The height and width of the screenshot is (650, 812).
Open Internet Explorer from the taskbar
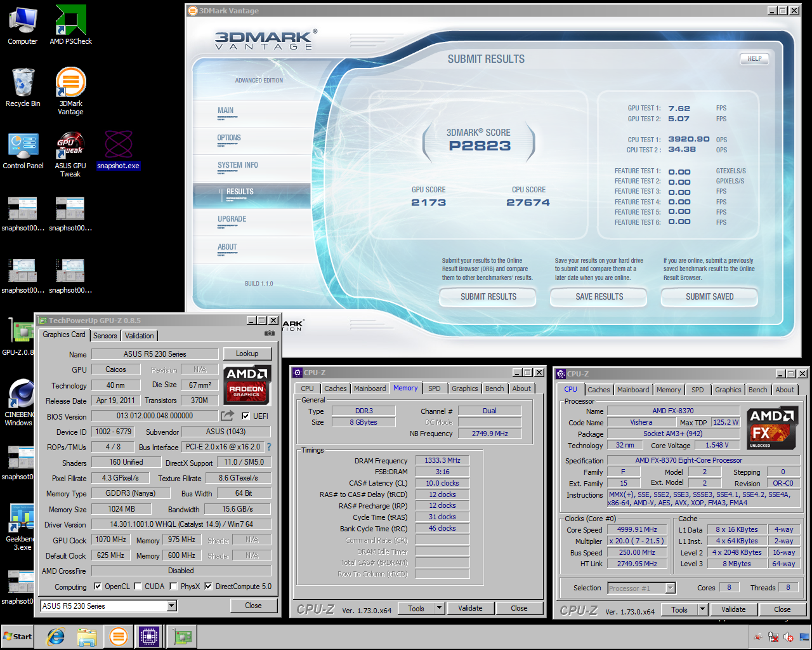(56, 637)
